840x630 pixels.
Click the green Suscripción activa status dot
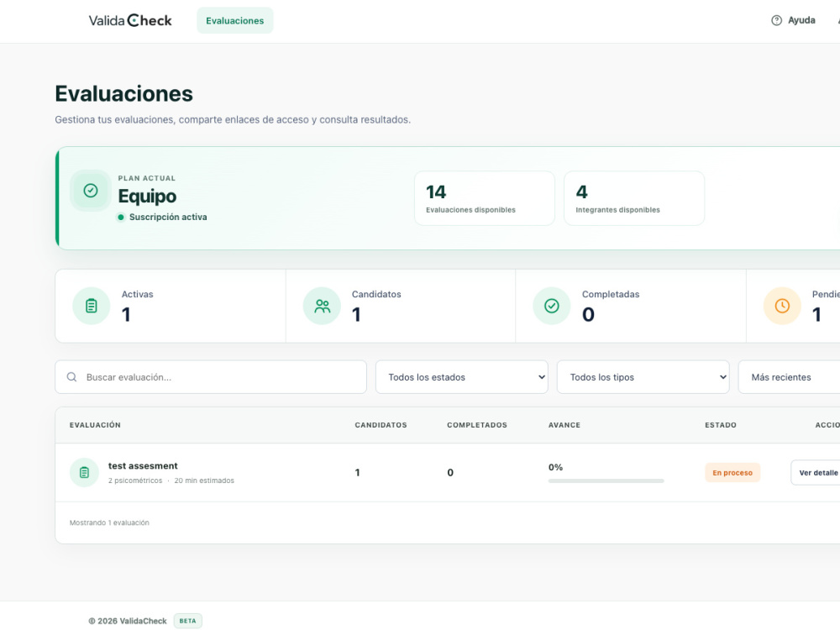tap(121, 217)
